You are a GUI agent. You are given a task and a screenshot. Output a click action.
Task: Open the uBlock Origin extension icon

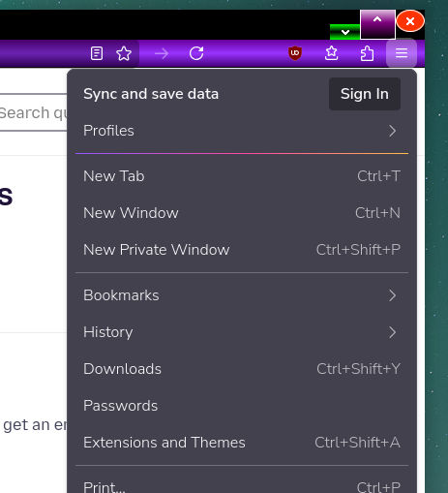click(295, 53)
